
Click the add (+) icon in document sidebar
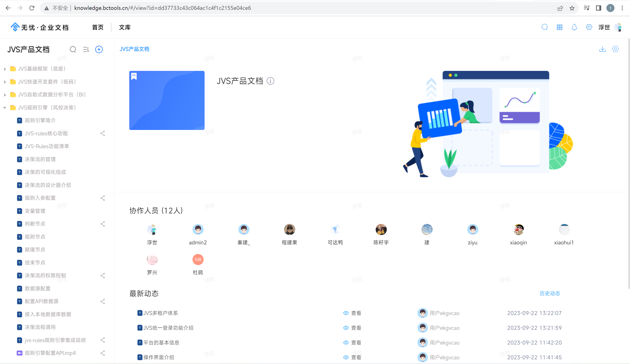(99, 49)
